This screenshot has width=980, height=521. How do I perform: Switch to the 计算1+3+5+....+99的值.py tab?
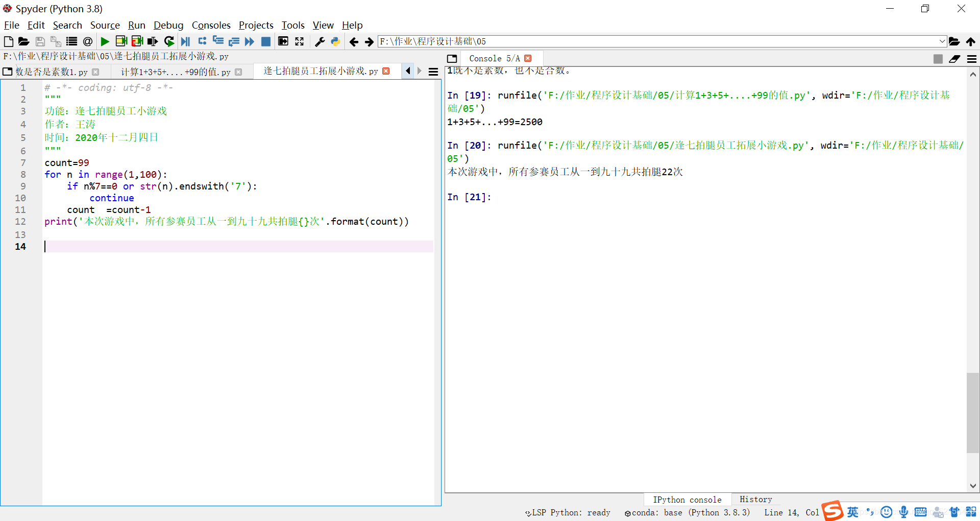click(x=176, y=72)
